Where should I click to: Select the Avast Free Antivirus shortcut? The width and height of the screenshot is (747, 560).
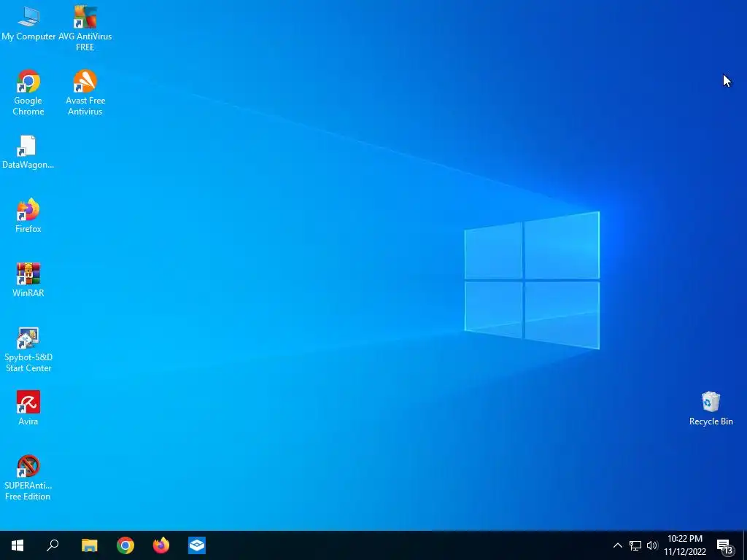pyautogui.click(x=85, y=93)
